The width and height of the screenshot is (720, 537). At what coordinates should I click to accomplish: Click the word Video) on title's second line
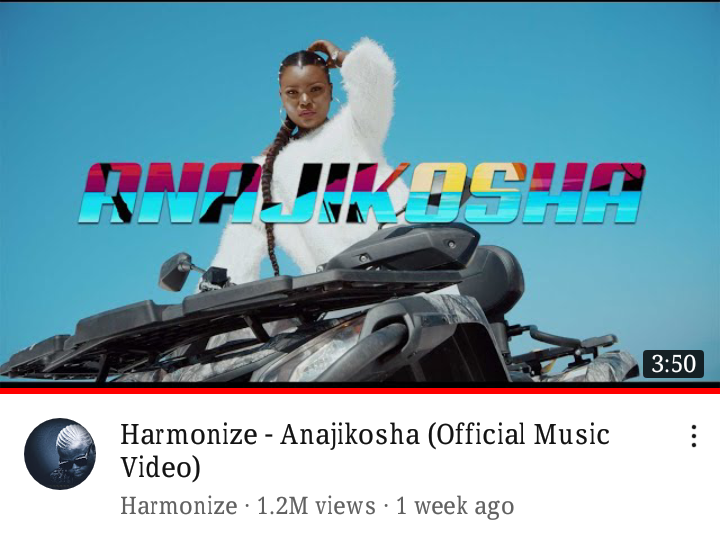coord(161,468)
